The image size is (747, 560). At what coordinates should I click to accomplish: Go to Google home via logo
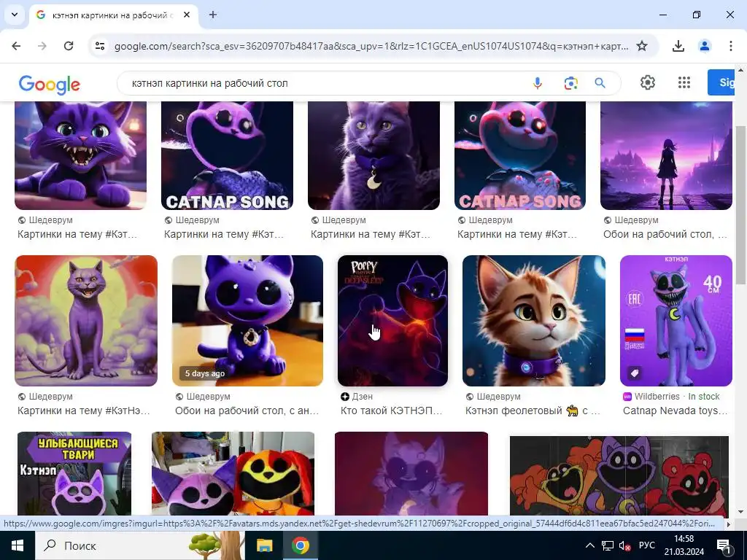(50, 85)
